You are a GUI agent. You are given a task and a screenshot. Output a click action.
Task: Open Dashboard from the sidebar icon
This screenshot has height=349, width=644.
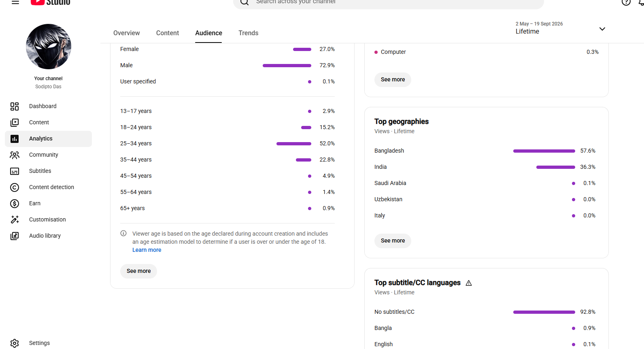point(15,106)
